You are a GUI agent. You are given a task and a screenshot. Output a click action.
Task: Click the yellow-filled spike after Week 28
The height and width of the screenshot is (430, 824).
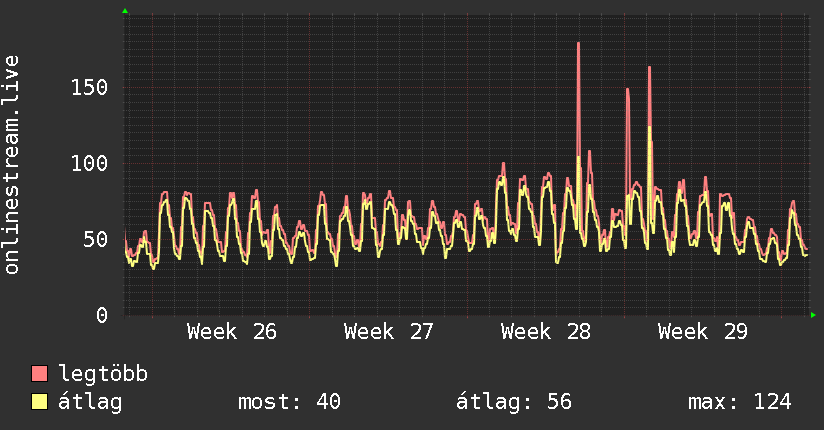[x=650, y=179]
